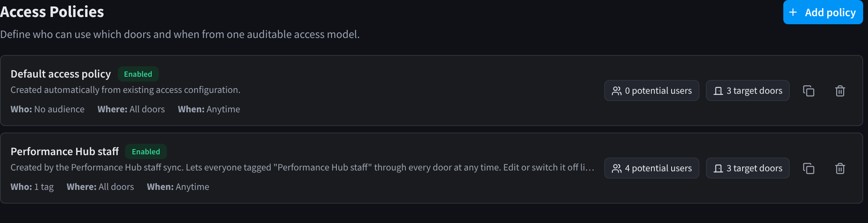
Task: Duplicate the Default access policy
Action: [x=809, y=91]
